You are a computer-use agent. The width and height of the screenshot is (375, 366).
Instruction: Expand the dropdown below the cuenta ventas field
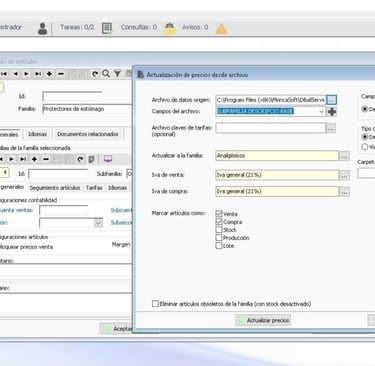tap(98, 223)
